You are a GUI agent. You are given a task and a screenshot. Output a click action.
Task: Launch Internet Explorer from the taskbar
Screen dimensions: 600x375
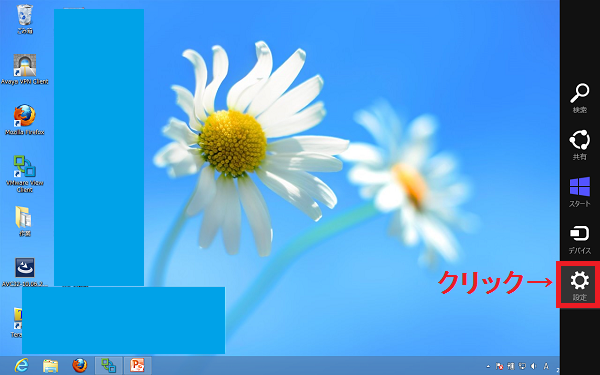point(21,366)
